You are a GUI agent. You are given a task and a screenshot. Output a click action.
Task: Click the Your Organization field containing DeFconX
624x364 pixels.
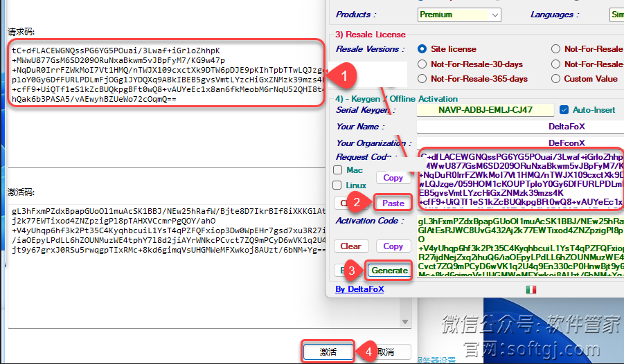click(x=520, y=143)
